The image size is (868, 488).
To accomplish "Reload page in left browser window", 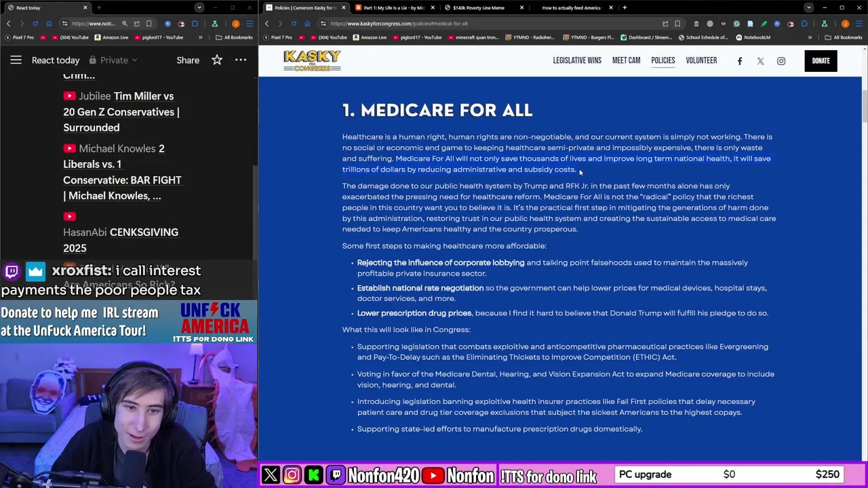I will [x=35, y=23].
